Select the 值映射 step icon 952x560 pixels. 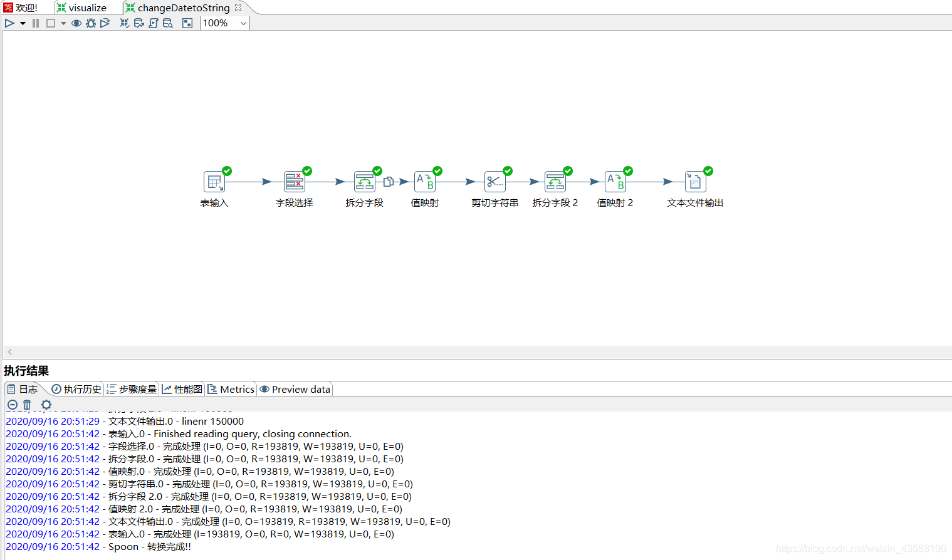click(x=425, y=182)
